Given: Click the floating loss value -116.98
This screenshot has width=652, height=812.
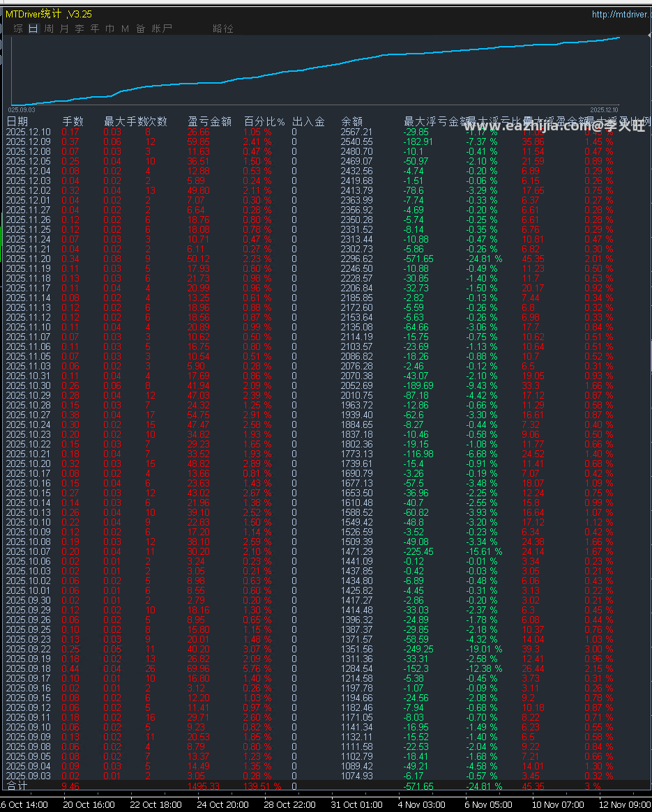Looking at the screenshot, I should [x=418, y=454].
